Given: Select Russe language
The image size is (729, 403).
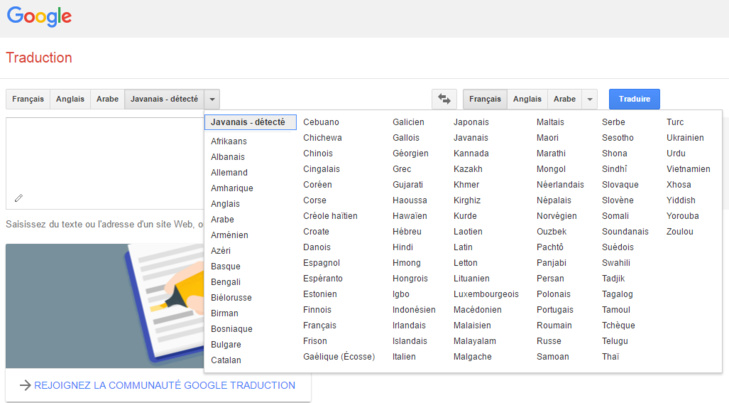Looking at the screenshot, I should tap(549, 341).
